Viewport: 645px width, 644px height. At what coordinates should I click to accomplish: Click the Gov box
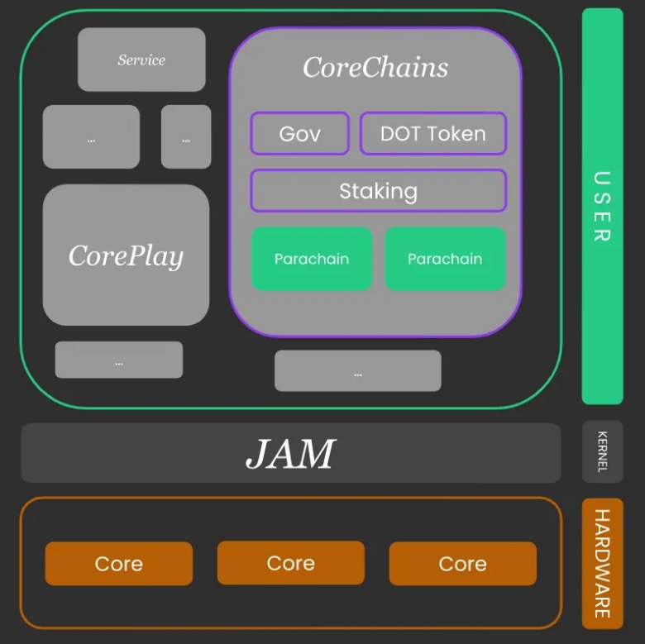(x=300, y=133)
